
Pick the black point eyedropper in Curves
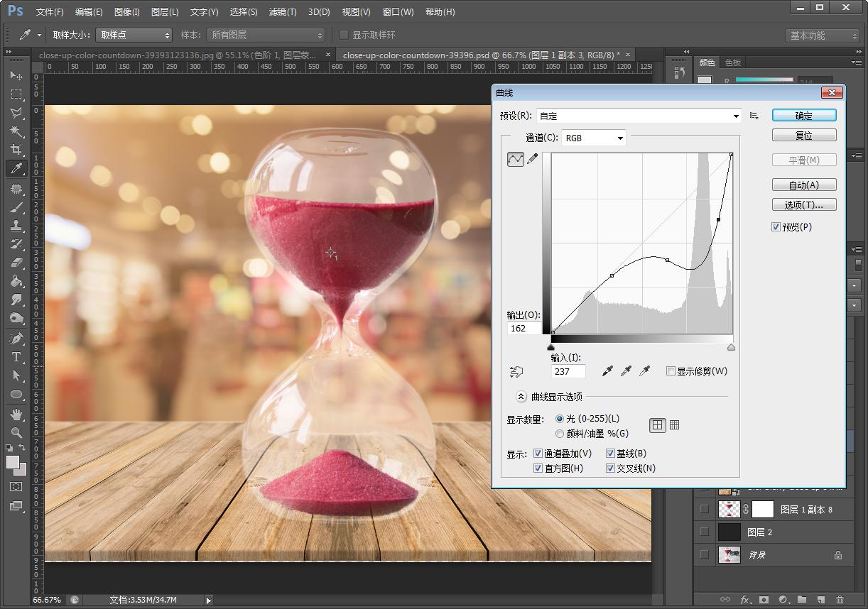point(607,371)
